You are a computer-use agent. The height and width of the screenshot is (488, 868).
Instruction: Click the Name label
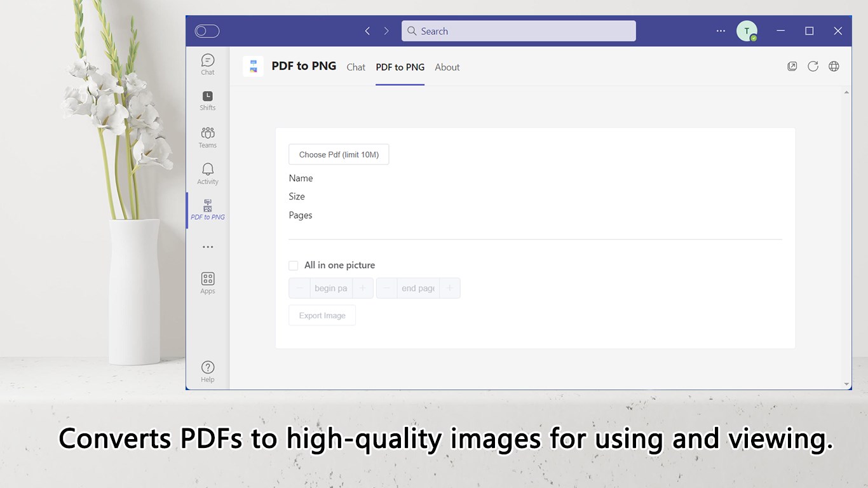tap(301, 179)
